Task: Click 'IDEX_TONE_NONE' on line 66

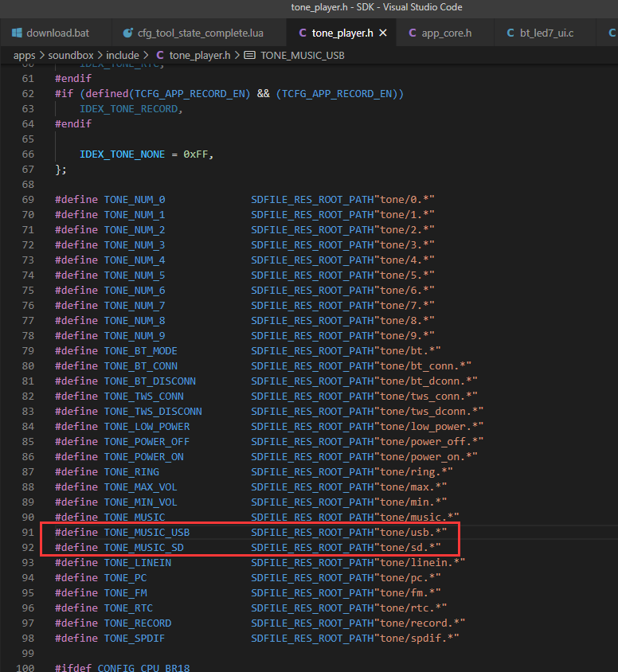Action: pyautogui.click(x=122, y=154)
